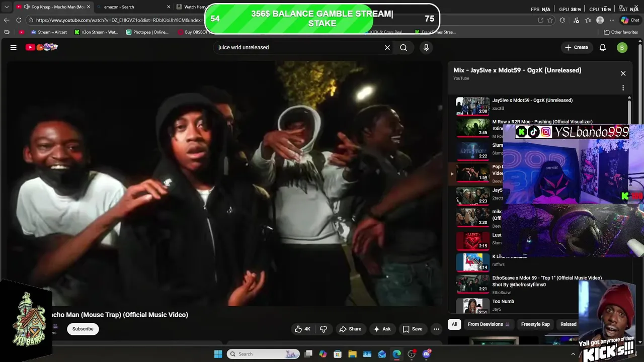
Task: Close the amazon - Search tab
Action: (x=168, y=7)
